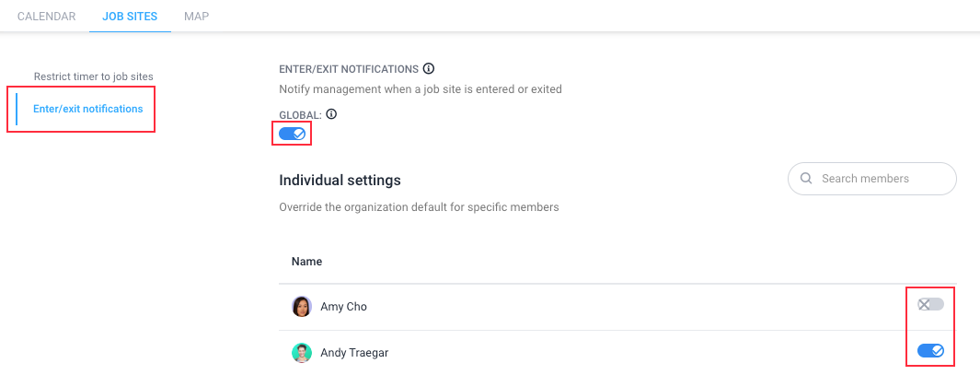Turn off the Global notifications toggle

click(x=292, y=134)
